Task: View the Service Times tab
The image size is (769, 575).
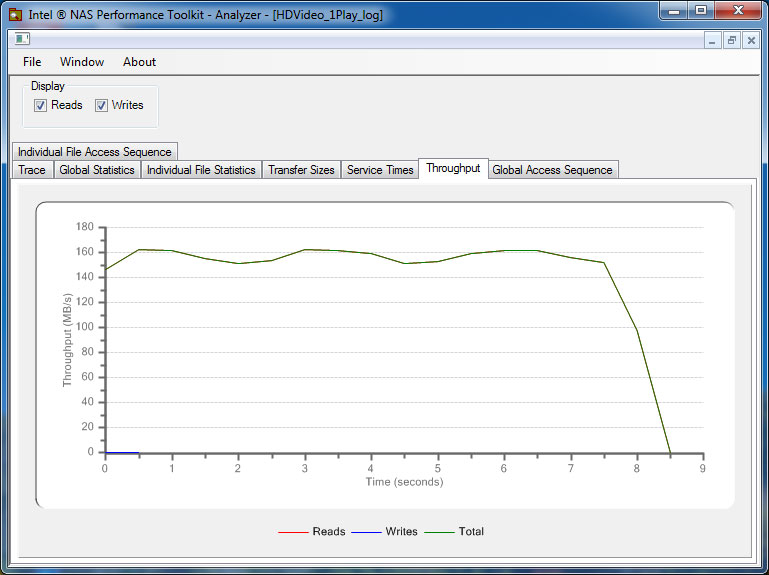Action: [x=380, y=170]
